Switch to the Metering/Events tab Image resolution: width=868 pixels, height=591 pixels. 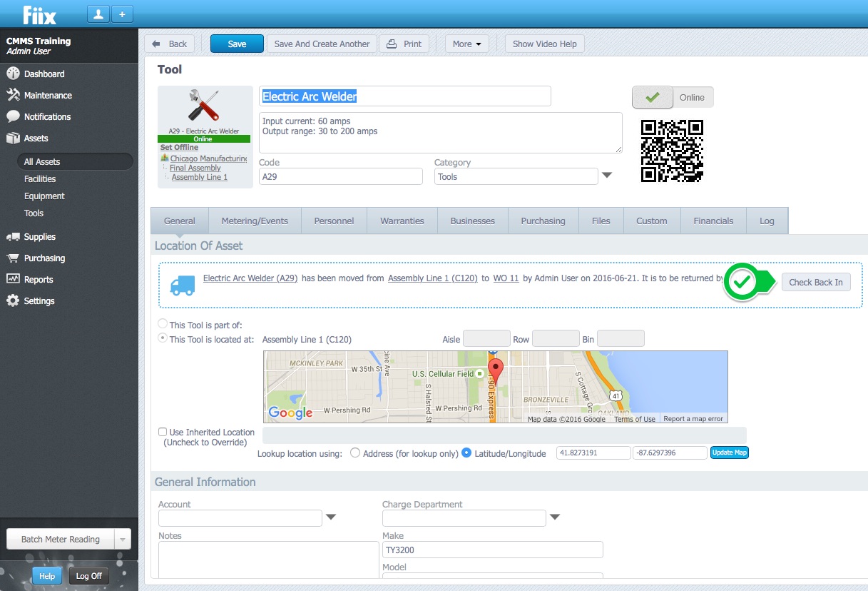[x=255, y=221]
